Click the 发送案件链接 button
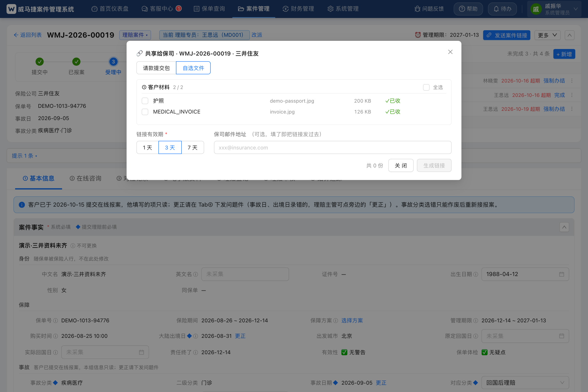 tap(507, 35)
